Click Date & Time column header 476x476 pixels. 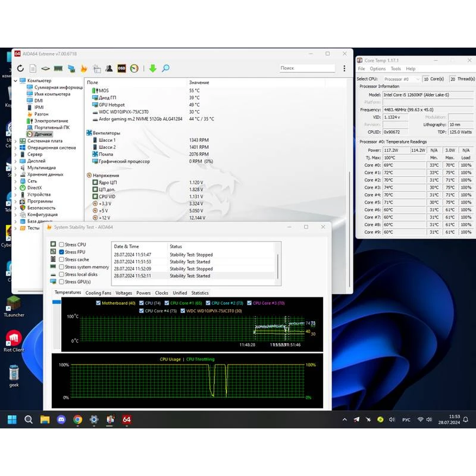(x=126, y=246)
